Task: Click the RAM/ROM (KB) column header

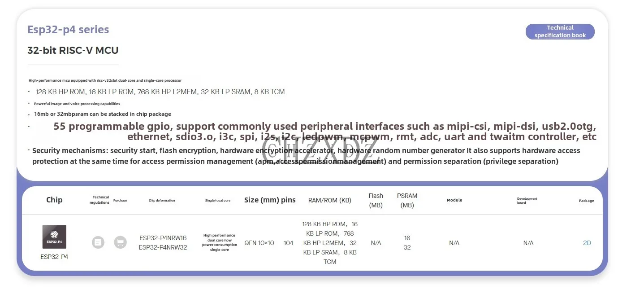Action: (x=329, y=200)
